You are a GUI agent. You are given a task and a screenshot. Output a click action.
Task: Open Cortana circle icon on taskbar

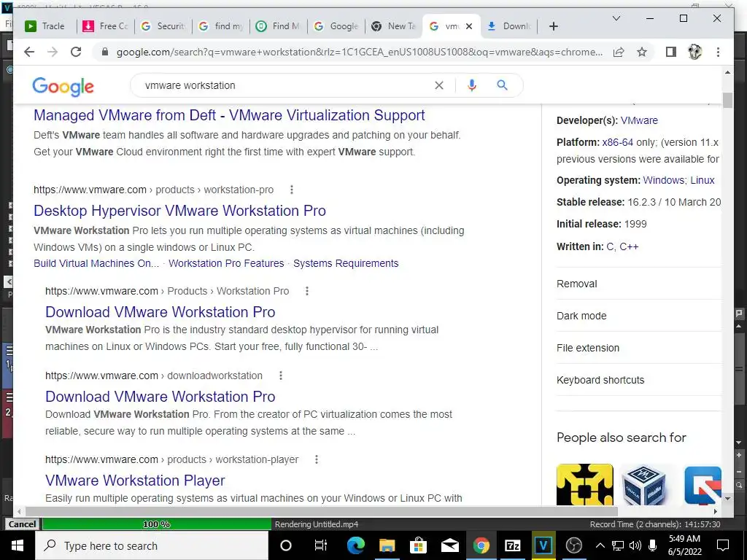(285, 545)
